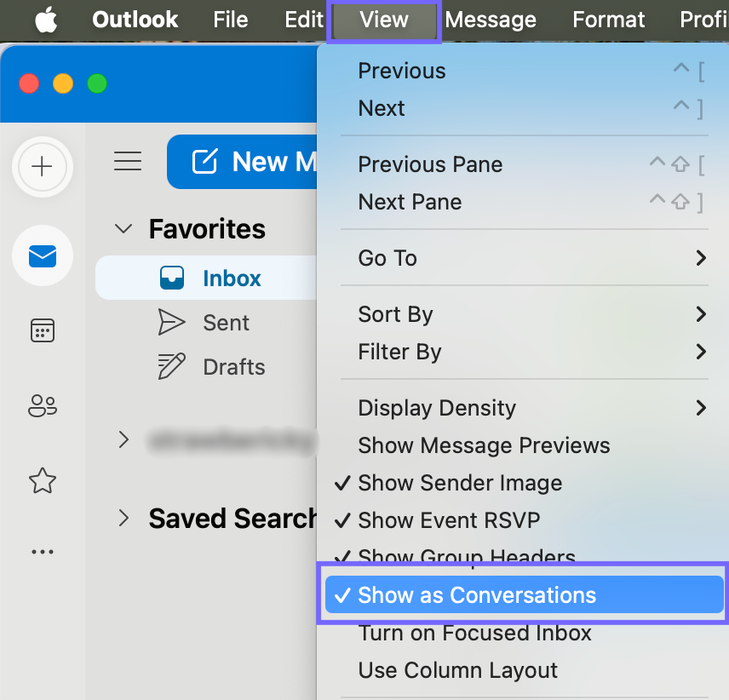This screenshot has width=729, height=700.
Task: Enable Use Column Layout
Action: point(524,670)
